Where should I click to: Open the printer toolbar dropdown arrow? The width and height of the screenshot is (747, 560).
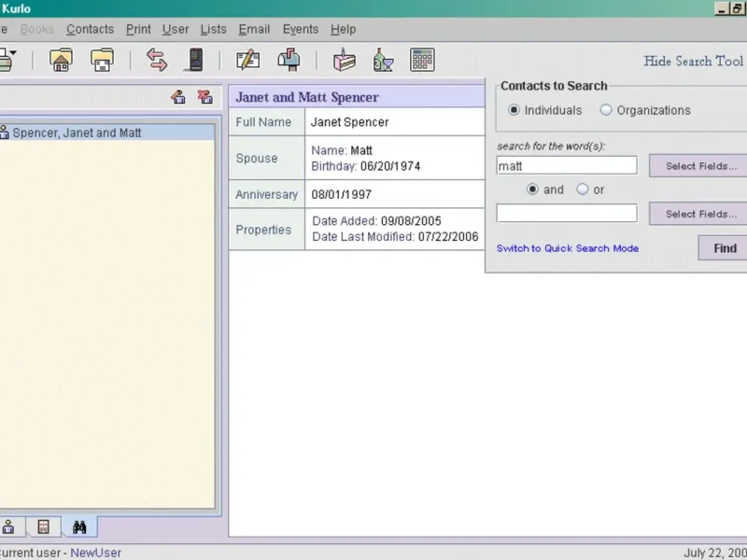pos(13,52)
